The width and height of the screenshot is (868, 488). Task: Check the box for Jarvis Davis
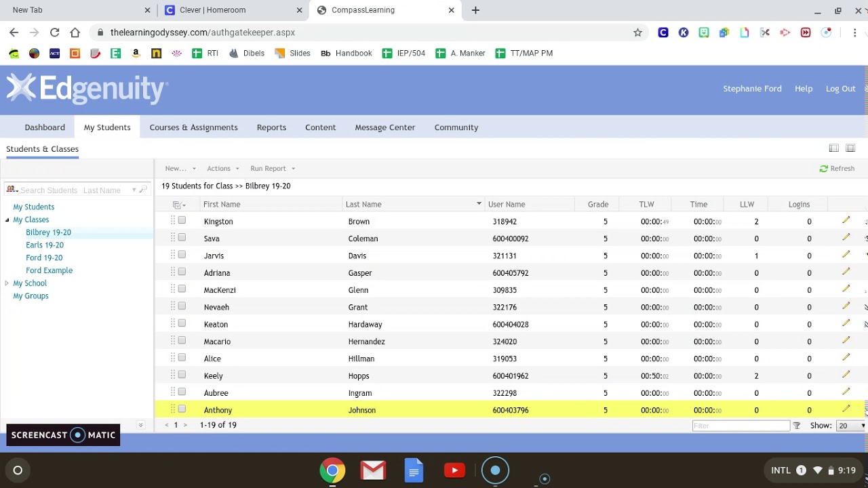(x=182, y=255)
